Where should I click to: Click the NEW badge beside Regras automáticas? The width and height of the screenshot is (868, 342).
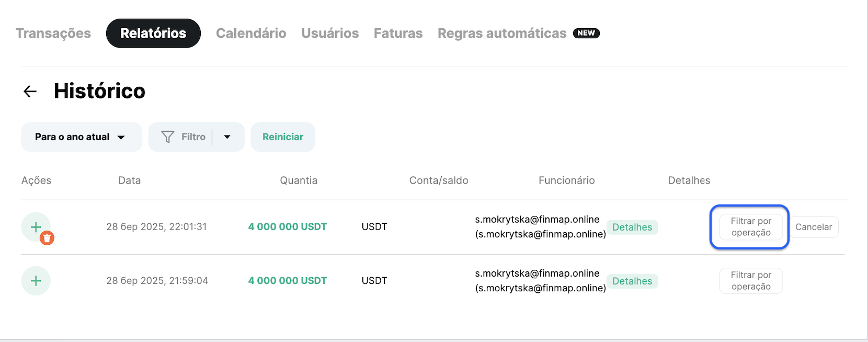point(586,33)
